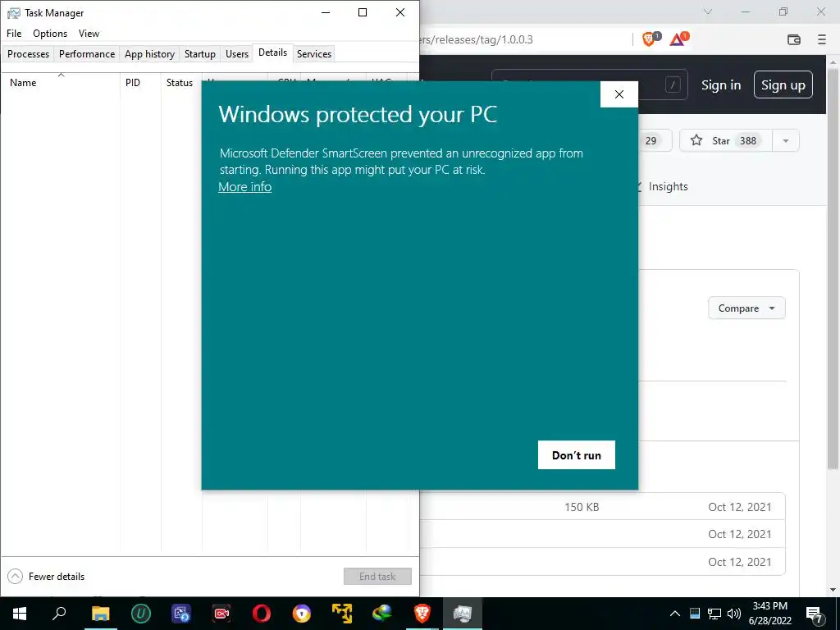This screenshot has width=840, height=630.
Task: Open File Explorer from the taskbar
Action: tap(100, 614)
